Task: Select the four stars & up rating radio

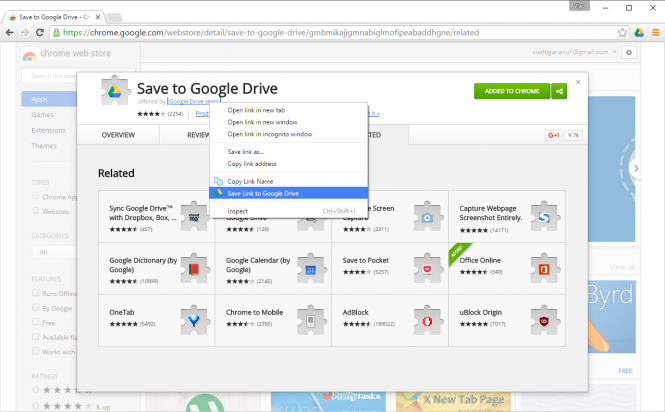Action: [36, 406]
